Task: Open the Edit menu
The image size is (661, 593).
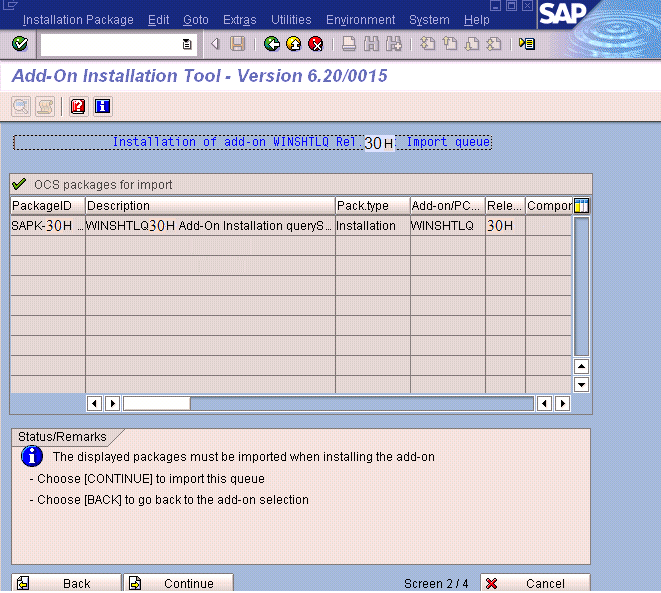Action: tap(159, 20)
